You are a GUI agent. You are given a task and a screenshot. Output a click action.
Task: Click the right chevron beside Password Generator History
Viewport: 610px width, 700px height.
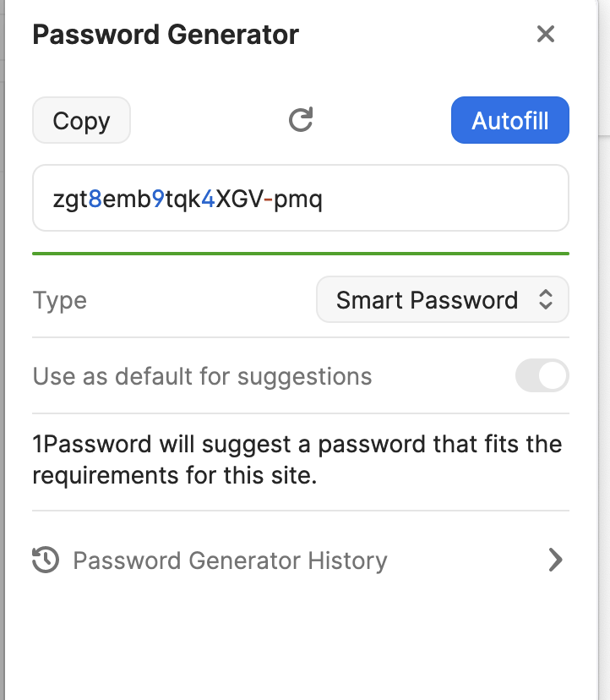(555, 560)
